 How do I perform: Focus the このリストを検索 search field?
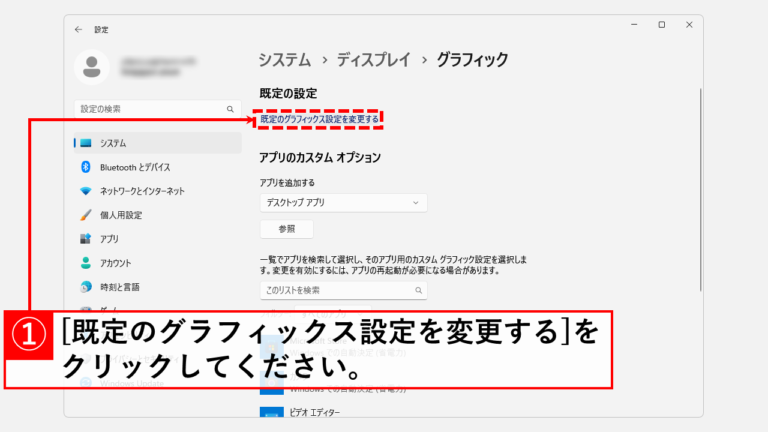343,290
